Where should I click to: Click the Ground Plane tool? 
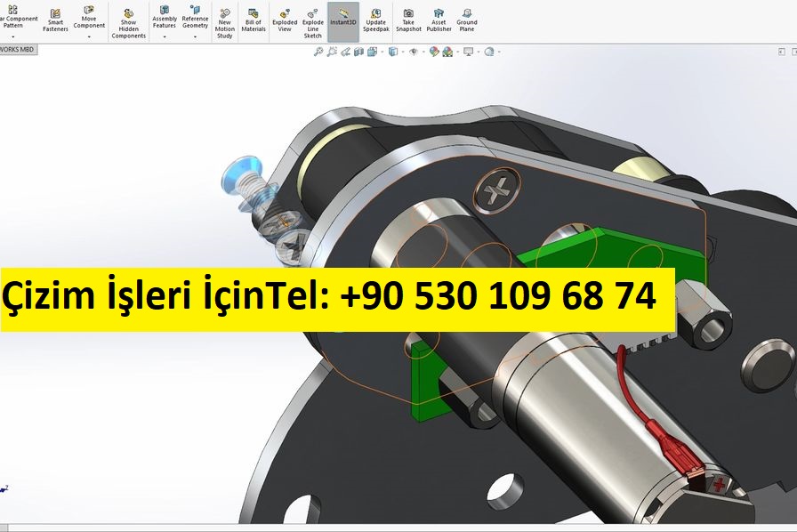[466, 20]
